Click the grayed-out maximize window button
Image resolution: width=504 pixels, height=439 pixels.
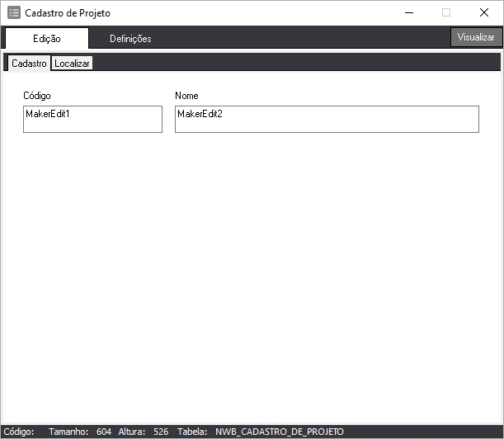(x=446, y=13)
